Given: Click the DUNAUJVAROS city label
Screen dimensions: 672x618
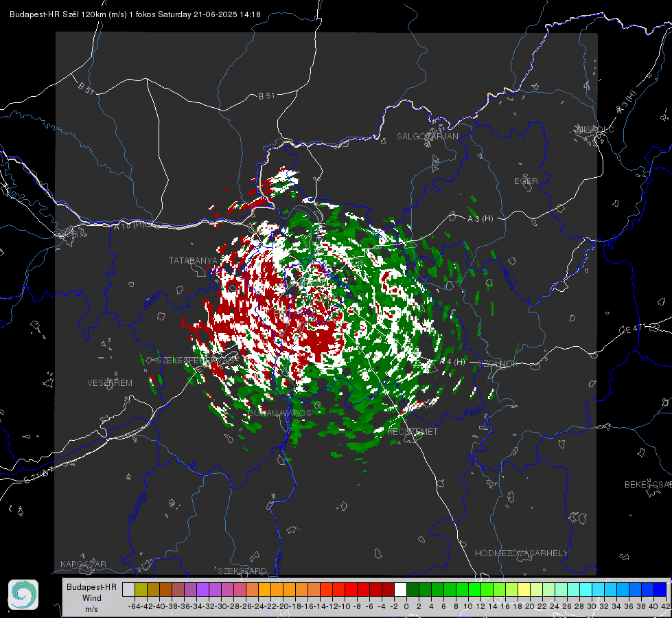Looking at the screenshot, I should [279, 413].
